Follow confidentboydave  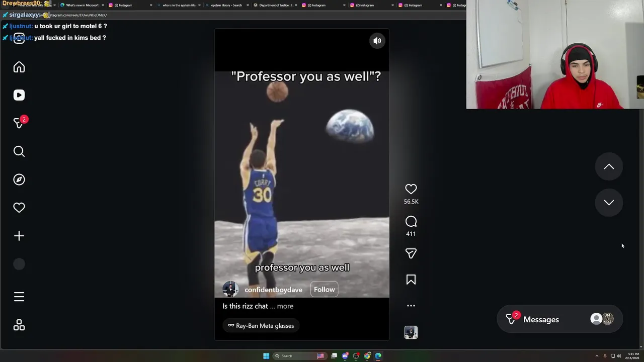coord(324,290)
